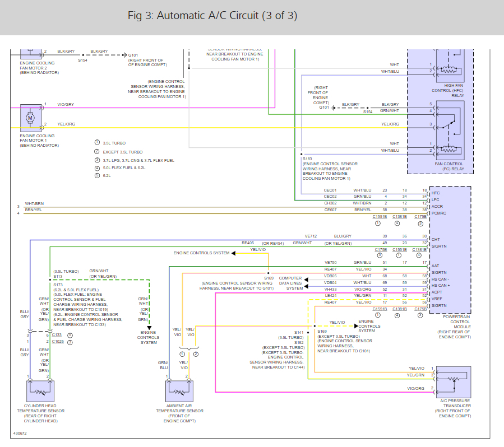Click the AAT pin label on the PCM

(435, 266)
